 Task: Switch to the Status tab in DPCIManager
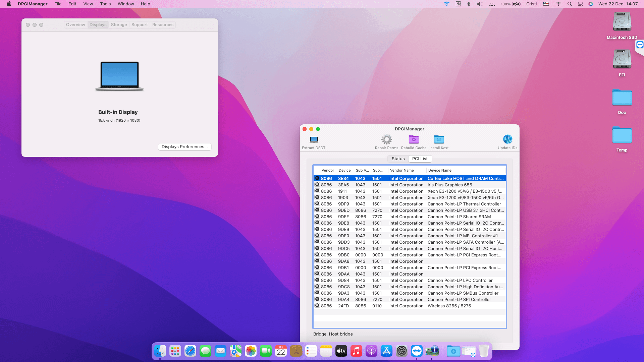click(398, 159)
